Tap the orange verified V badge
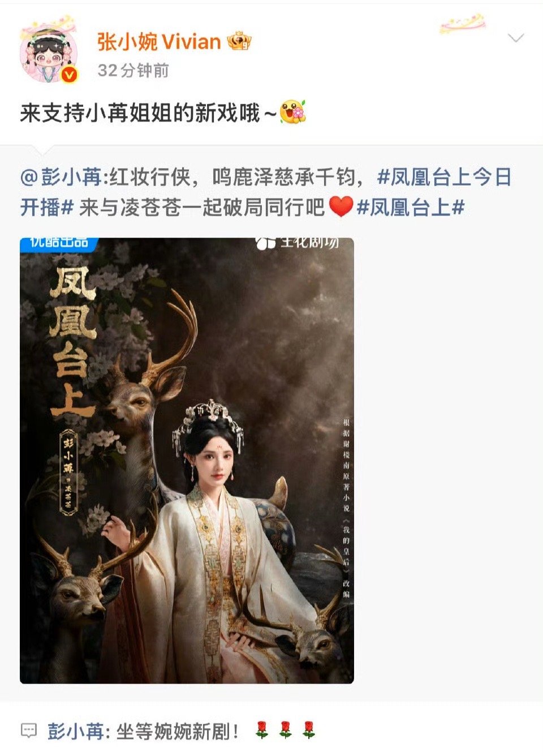 pos(70,74)
